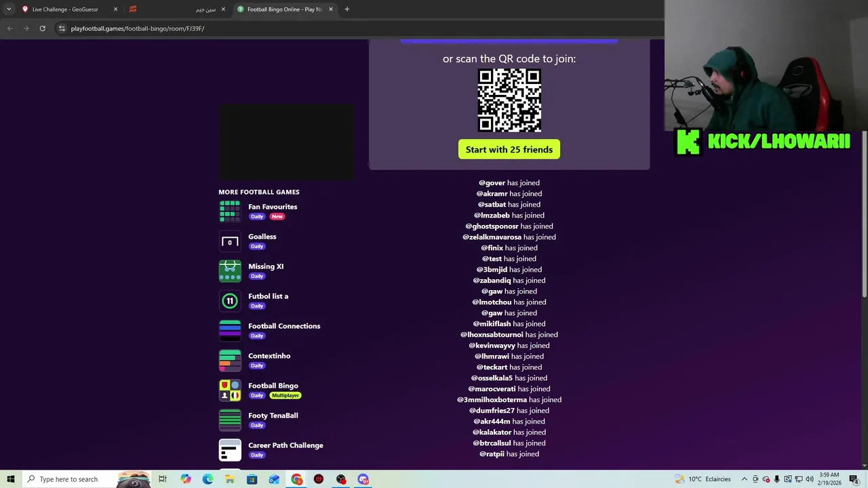868x488 pixels.
Task: Open Outlook from the taskbar
Action: click(274, 479)
